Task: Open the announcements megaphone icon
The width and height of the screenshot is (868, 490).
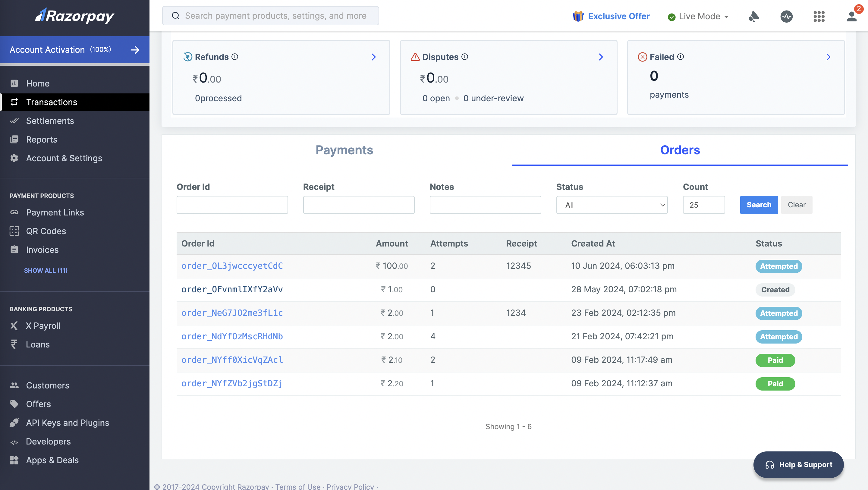Action: 754,16
